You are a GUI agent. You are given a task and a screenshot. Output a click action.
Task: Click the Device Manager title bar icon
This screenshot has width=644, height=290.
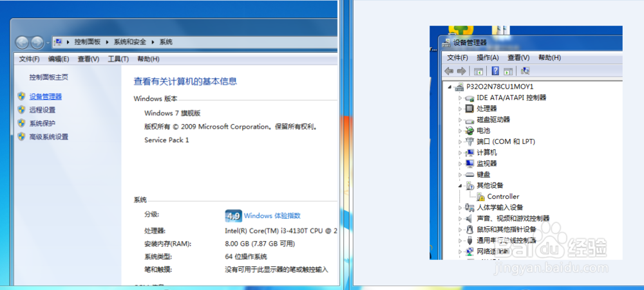pos(446,42)
